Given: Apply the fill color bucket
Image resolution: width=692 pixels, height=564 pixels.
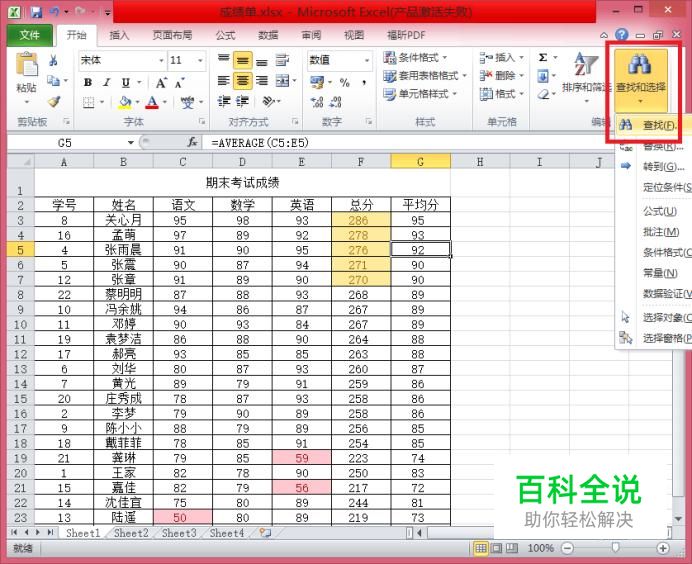Looking at the screenshot, I should pos(125,102).
